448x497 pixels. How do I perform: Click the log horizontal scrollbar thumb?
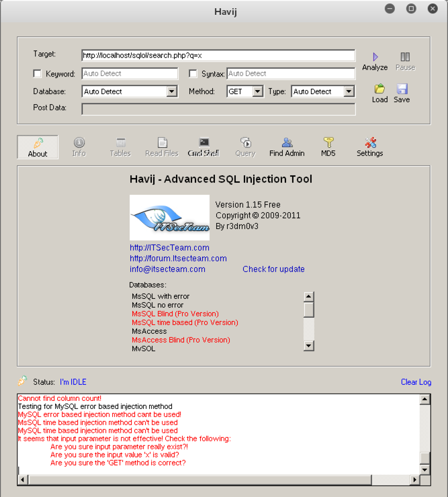click(x=199, y=480)
